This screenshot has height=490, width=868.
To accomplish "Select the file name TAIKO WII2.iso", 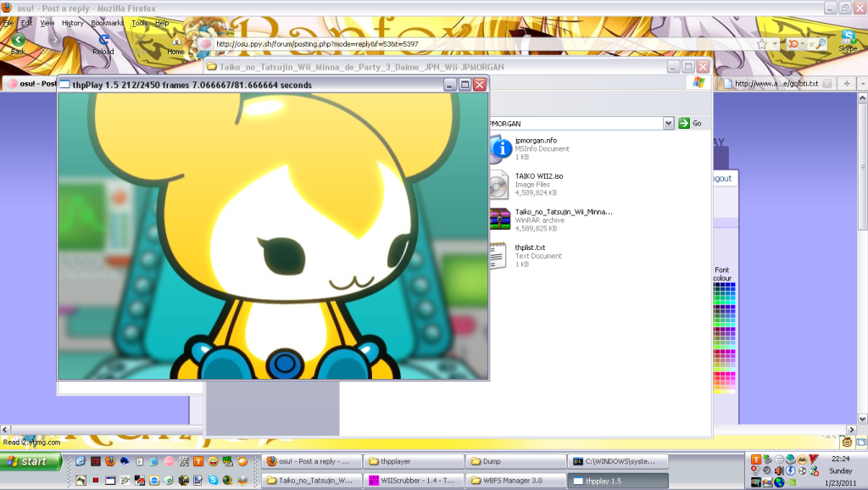I will (x=539, y=176).
